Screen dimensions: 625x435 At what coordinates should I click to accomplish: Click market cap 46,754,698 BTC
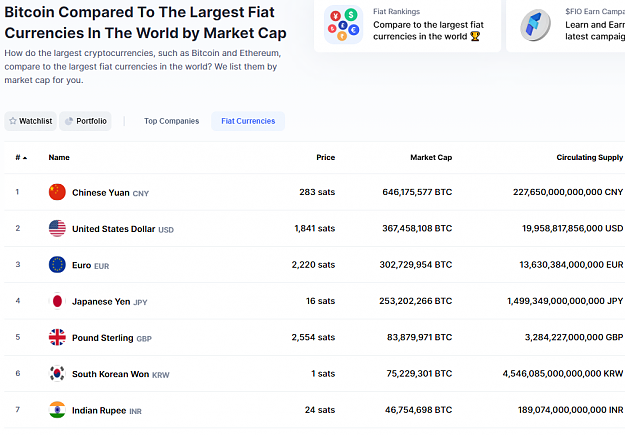[x=419, y=410]
